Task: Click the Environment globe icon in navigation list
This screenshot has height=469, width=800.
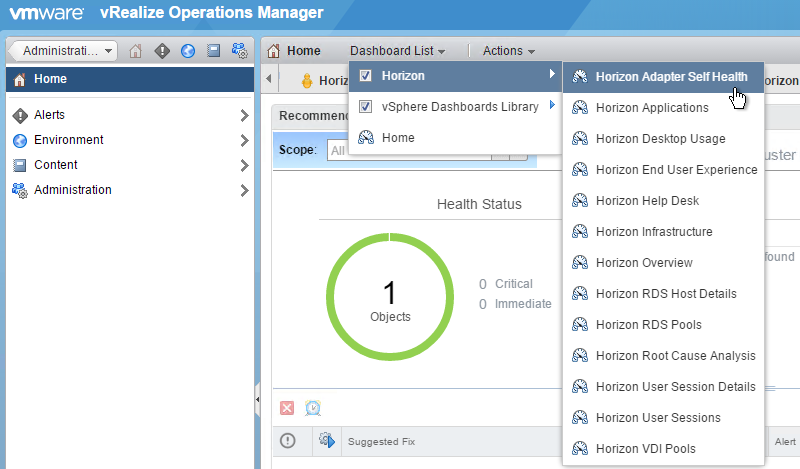Action: click(x=20, y=140)
